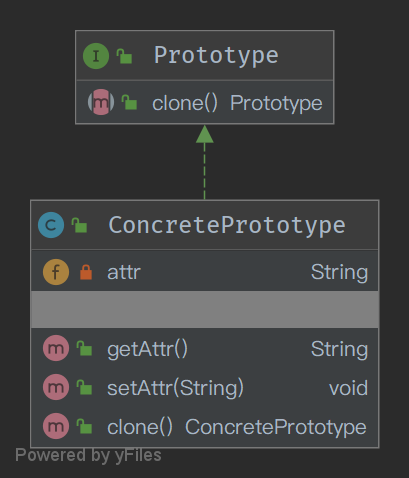
Task: Click the green interface icon beside Prototype
Action: pyautogui.click(x=96, y=56)
